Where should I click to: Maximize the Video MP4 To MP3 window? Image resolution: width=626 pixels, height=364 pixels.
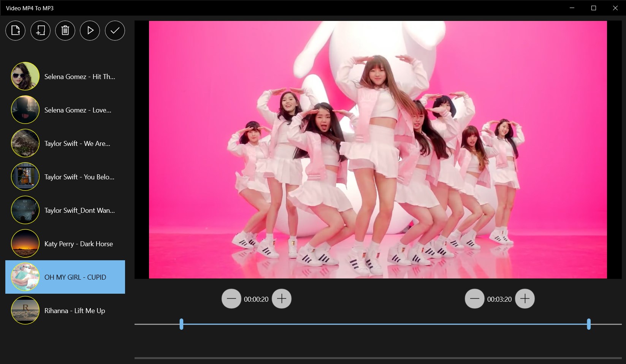(594, 8)
